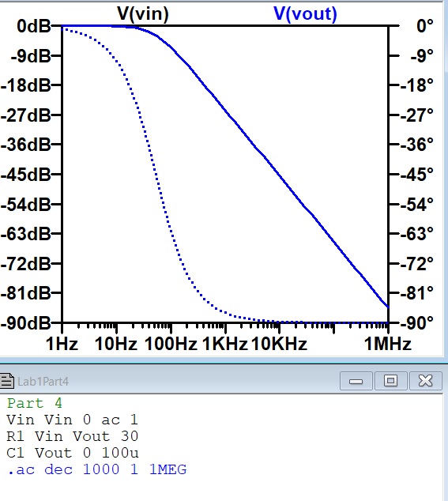The image size is (448, 501).
Task: Click the Lab1Part4 window title
Action: click(x=43, y=382)
